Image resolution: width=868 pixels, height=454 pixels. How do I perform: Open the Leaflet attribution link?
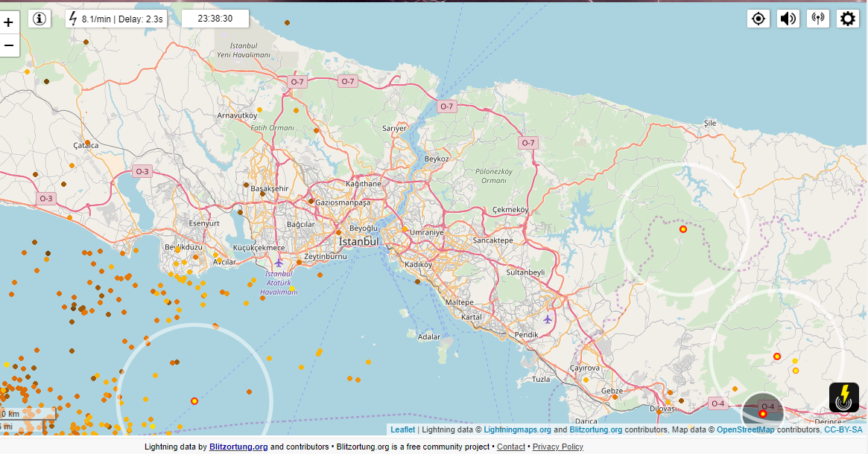tap(402, 429)
